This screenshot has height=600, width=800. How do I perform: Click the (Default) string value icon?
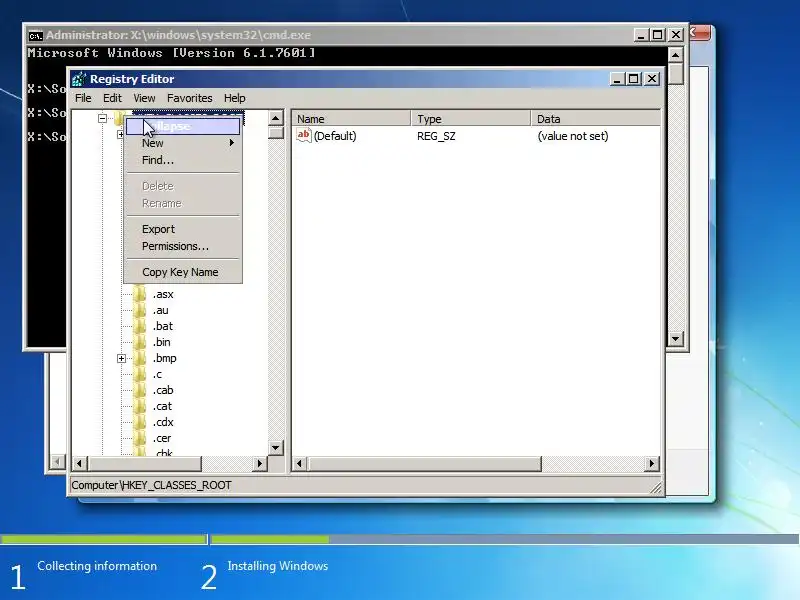(x=304, y=136)
